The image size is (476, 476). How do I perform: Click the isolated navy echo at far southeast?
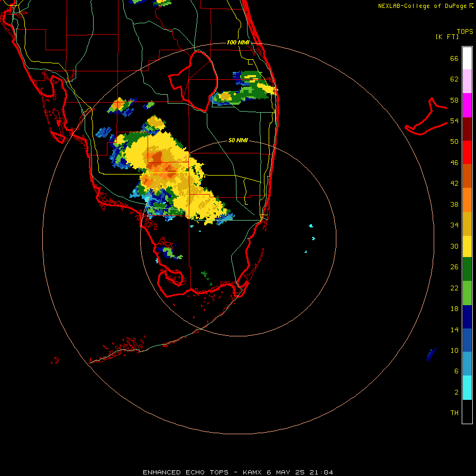(432, 354)
